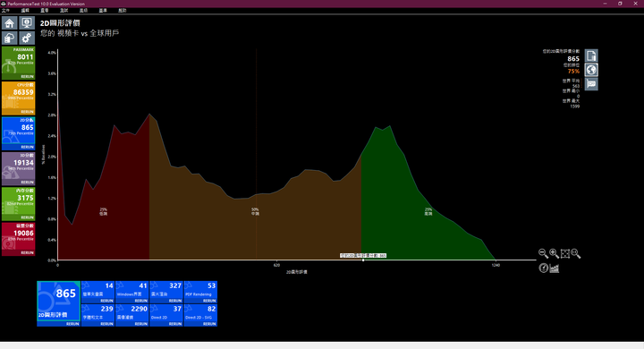Rerun the Direct 2D - SVG test
This screenshot has height=349, width=644.
point(209,324)
